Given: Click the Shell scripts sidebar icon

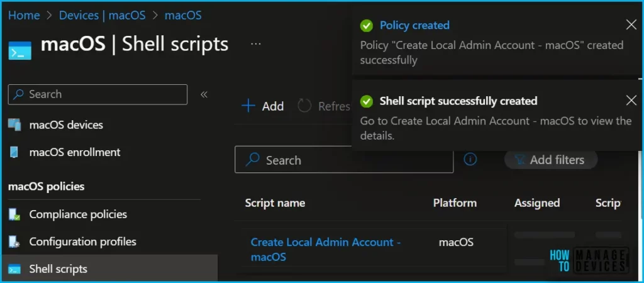Looking at the screenshot, I should [14, 269].
